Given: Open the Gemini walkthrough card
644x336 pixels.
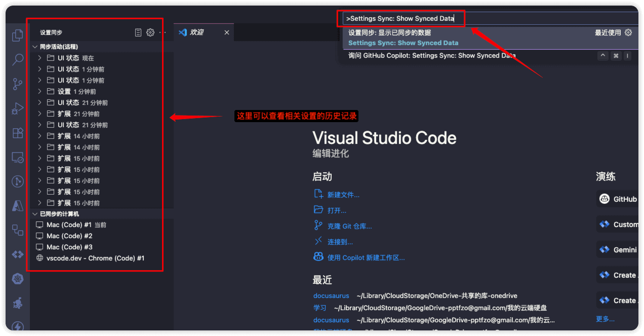Looking at the screenshot, I should pos(617,249).
